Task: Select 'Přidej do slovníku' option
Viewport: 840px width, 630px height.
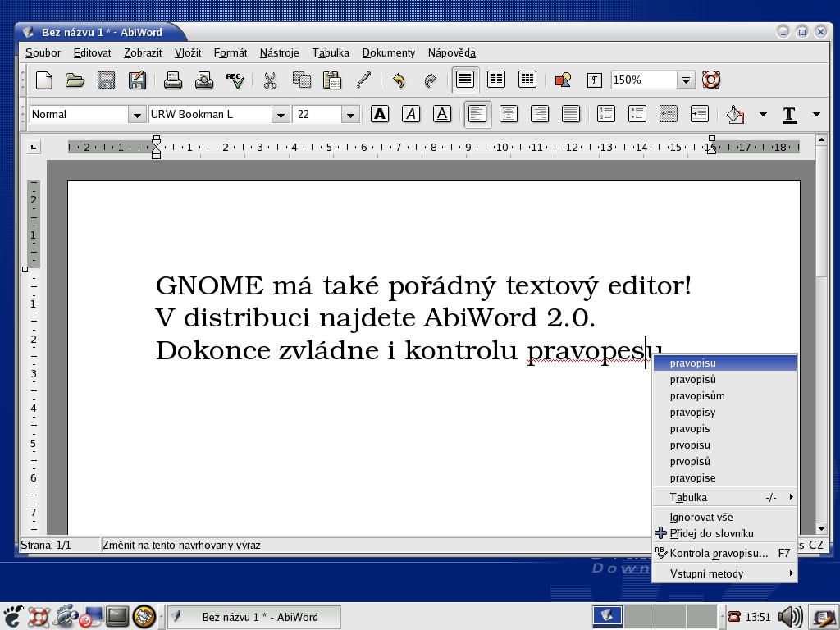Action: pos(725,533)
